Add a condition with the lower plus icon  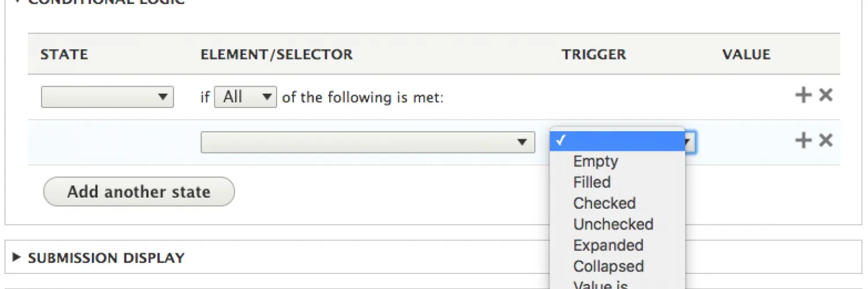click(x=803, y=140)
